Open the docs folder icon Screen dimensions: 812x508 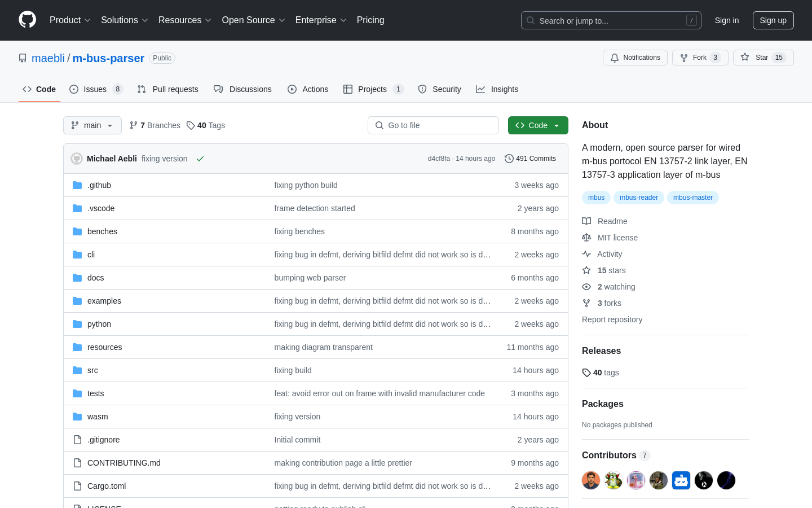pos(77,278)
